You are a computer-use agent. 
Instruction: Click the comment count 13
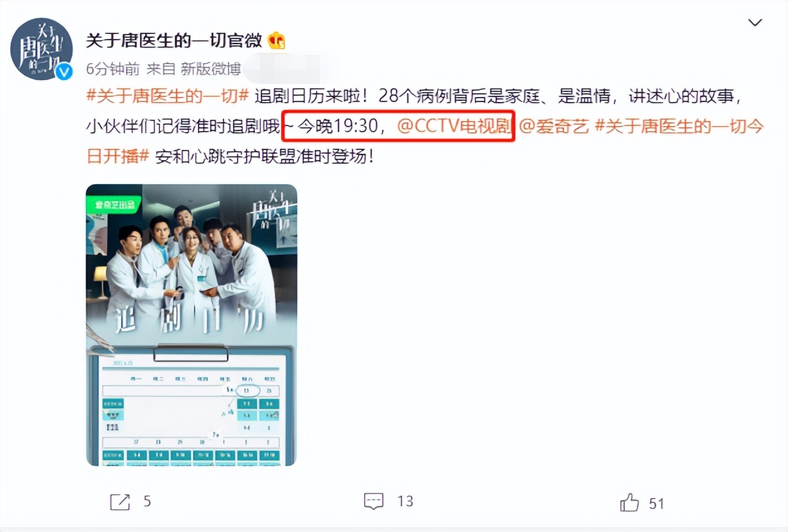[405, 501]
